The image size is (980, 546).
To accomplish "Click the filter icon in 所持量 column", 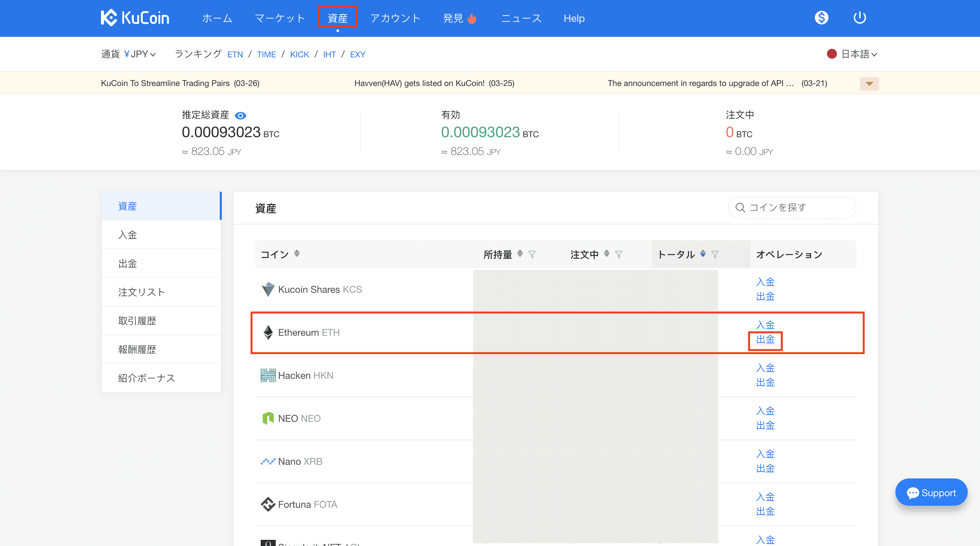I will pyautogui.click(x=532, y=255).
